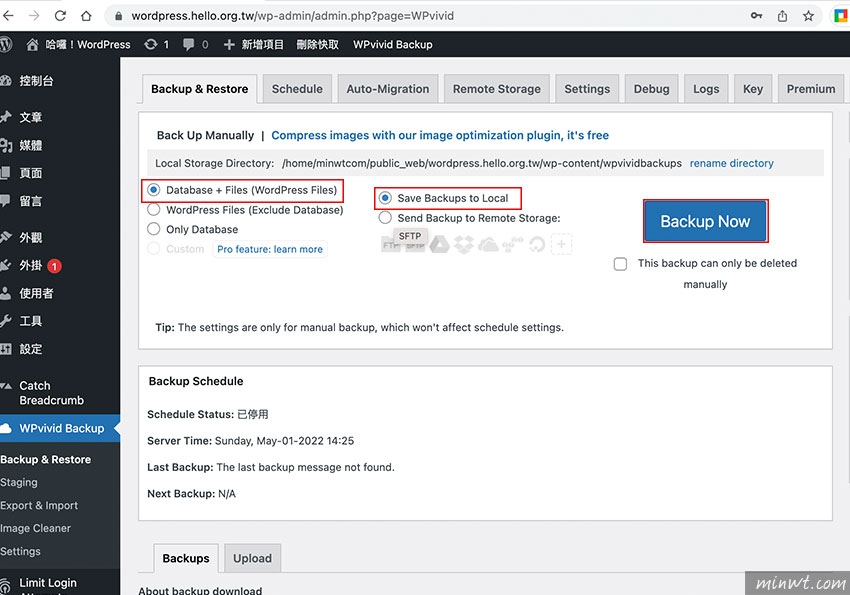Select Custom backup radio option
This screenshot has width=850, height=595.
point(154,249)
